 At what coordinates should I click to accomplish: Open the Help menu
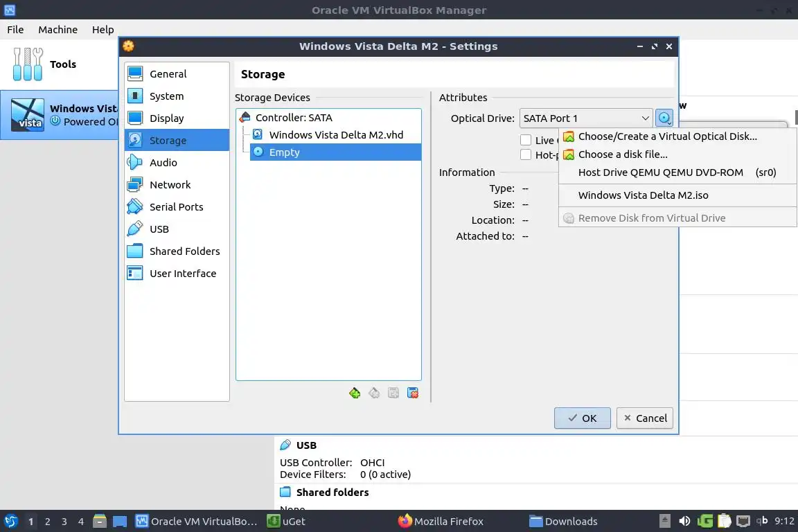coord(103,30)
